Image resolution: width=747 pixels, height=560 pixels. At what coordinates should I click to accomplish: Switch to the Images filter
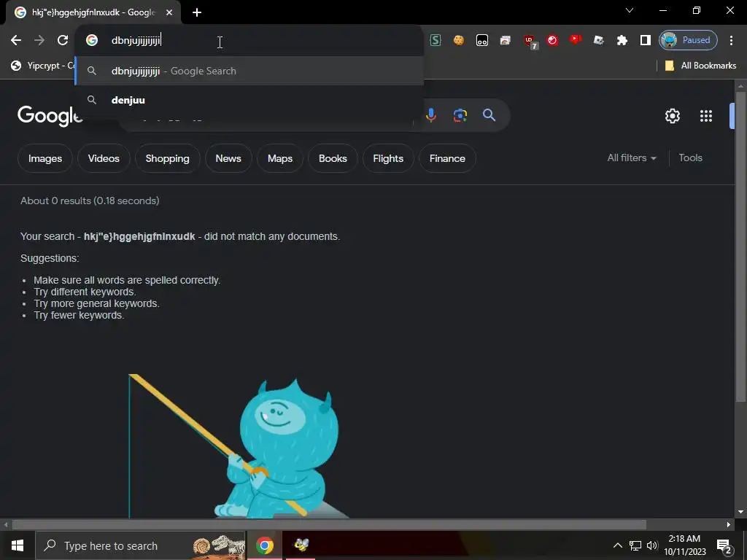coord(44,158)
